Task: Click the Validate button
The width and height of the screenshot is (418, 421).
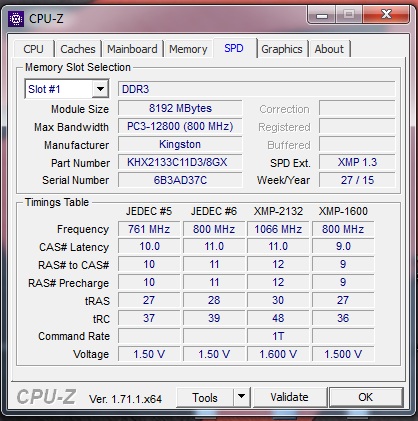Action: pos(289,397)
